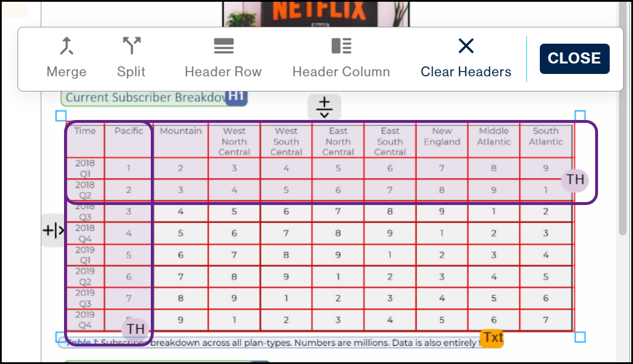Select the top-right table resize handle
633x364 pixels.
tap(580, 116)
